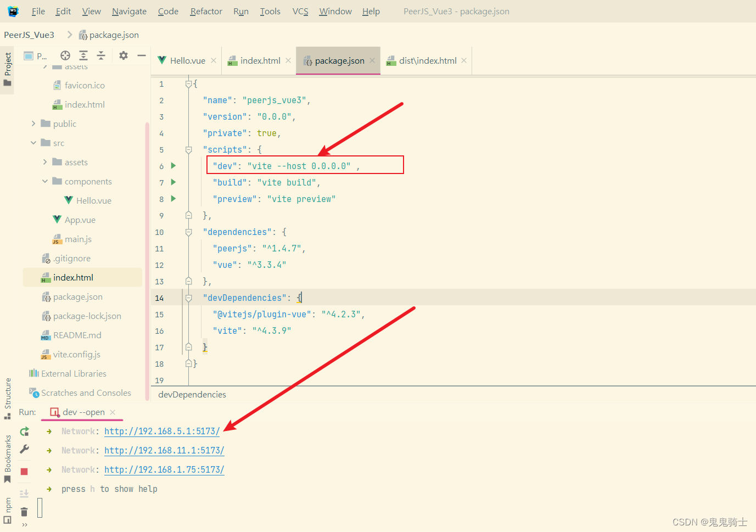This screenshot has height=532, width=756.
Task: Collapse the src folder
Action: 33,143
